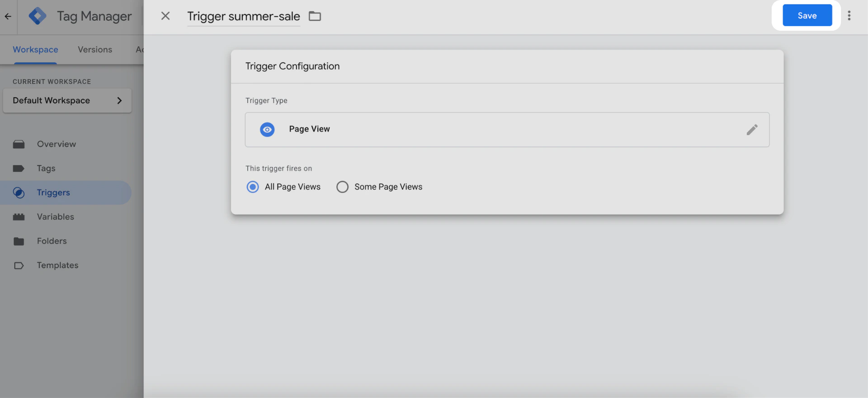Click the Folders icon in sidebar
The image size is (868, 398).
(x=19, y=241)
